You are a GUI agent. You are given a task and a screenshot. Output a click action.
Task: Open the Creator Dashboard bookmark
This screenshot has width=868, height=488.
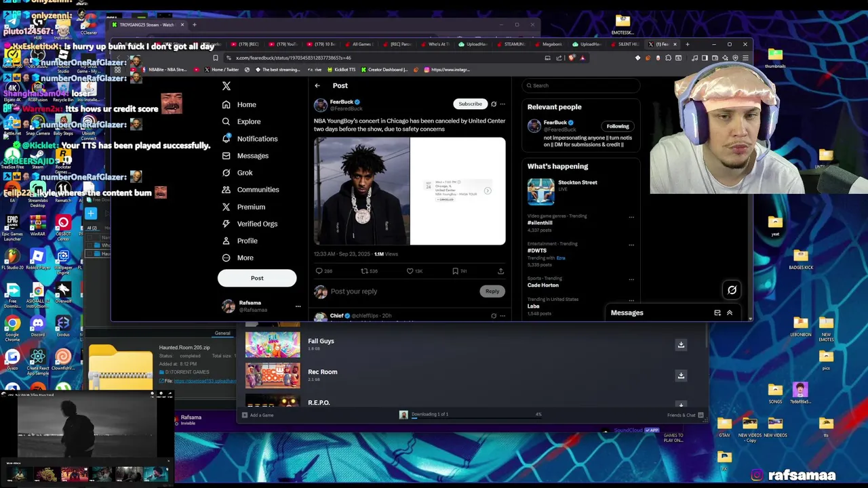[384, 70]
